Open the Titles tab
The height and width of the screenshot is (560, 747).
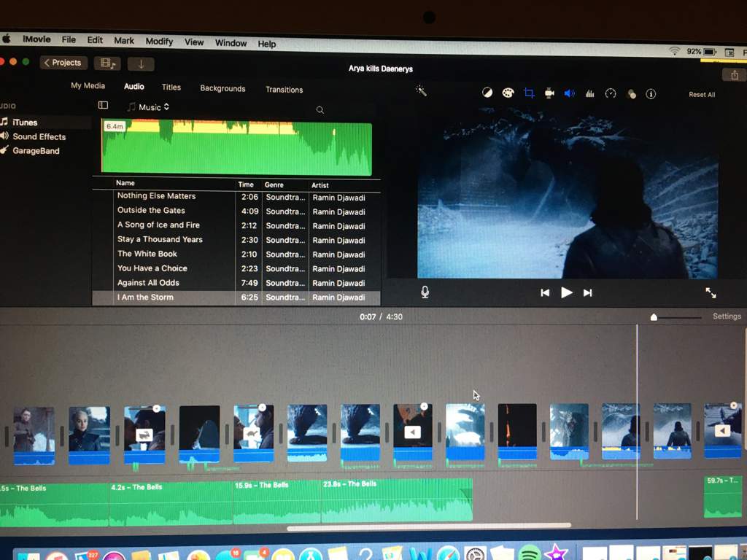tap(171, 87)
